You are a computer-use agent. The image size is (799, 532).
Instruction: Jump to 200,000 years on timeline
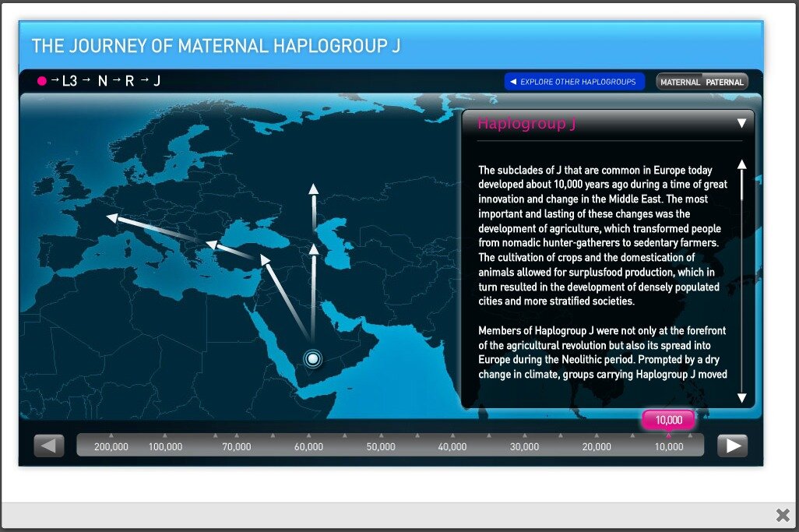[111, 446]
